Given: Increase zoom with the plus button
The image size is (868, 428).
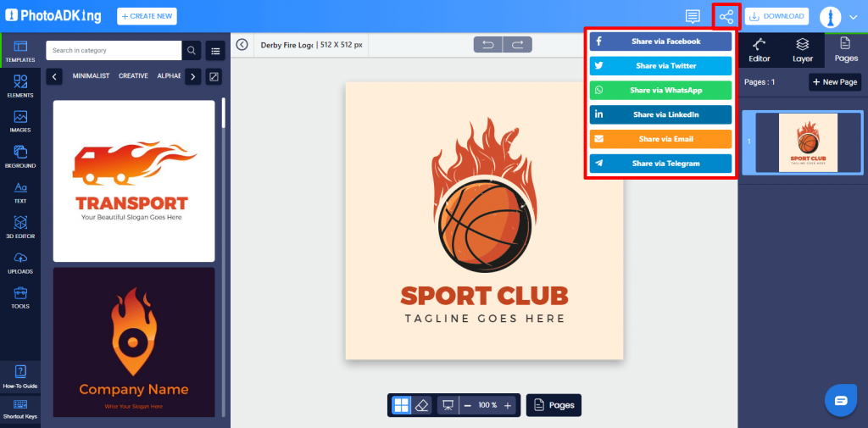Looking at the screenshot, I should coord(508,405).
